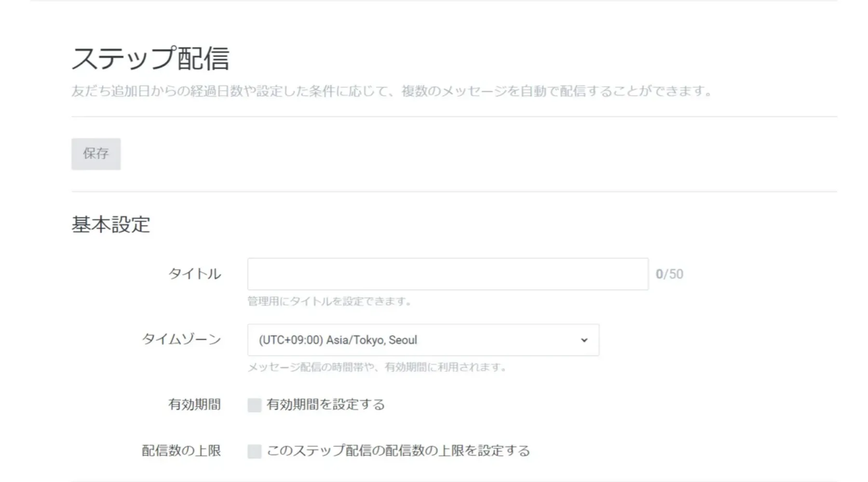Click the 友だち追加日からの経過日数 description text
This screenshot has width=868, height=482.
[x=392, y=91]
